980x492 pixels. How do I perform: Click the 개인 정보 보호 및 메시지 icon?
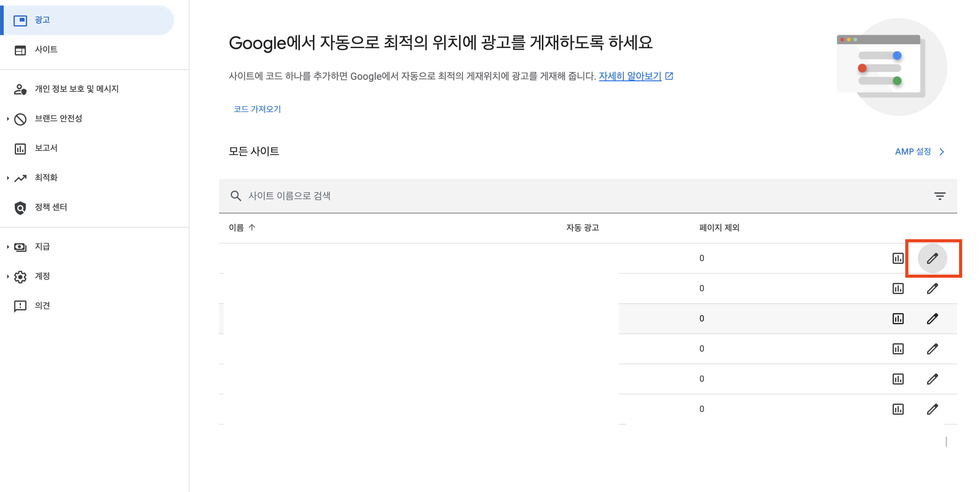pyautogui.click(x=20, y=89)
